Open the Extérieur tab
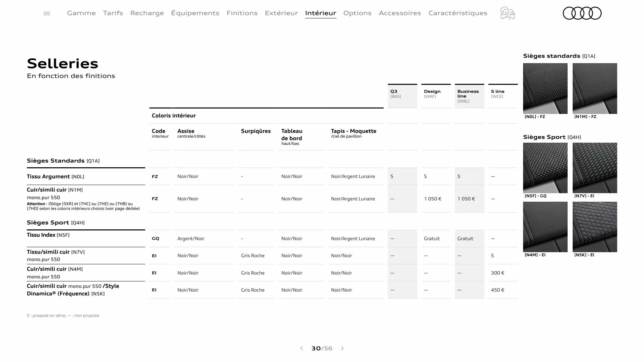This screenshot has width=644, height=362. click(x=281, y=13)
